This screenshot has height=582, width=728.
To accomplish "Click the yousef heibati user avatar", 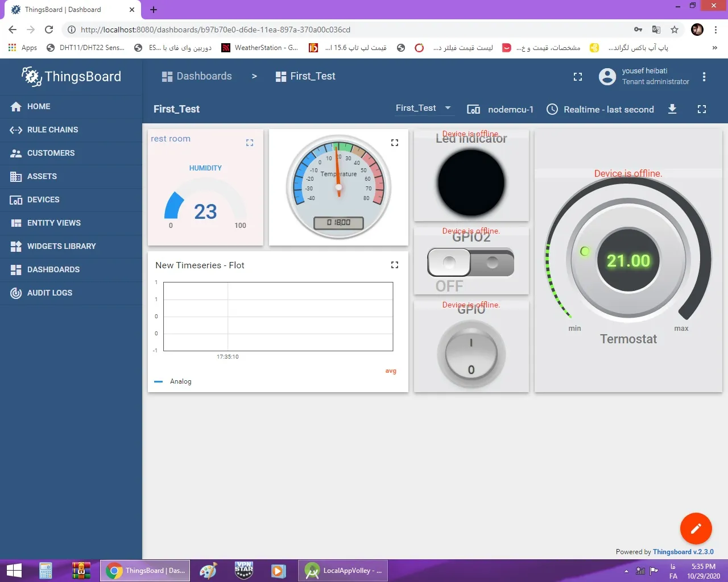I will 607,77.
